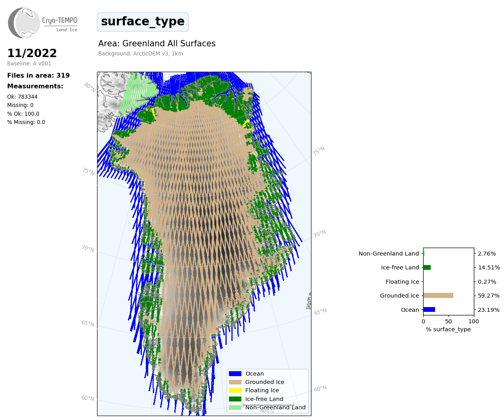This screenshot has width=504, height=420.
Task: Click 'Non-Greenland Land' chart axis label
Action: tap(389, 254)
